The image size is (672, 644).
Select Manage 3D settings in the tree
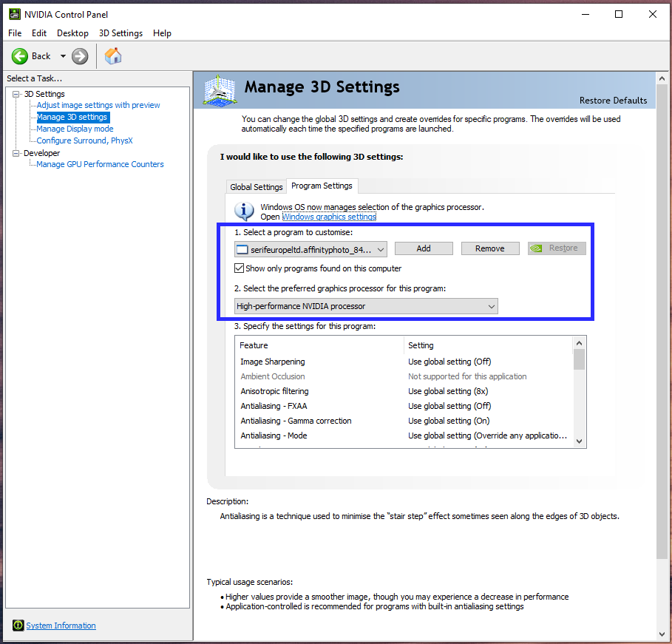tap(72, 117)
